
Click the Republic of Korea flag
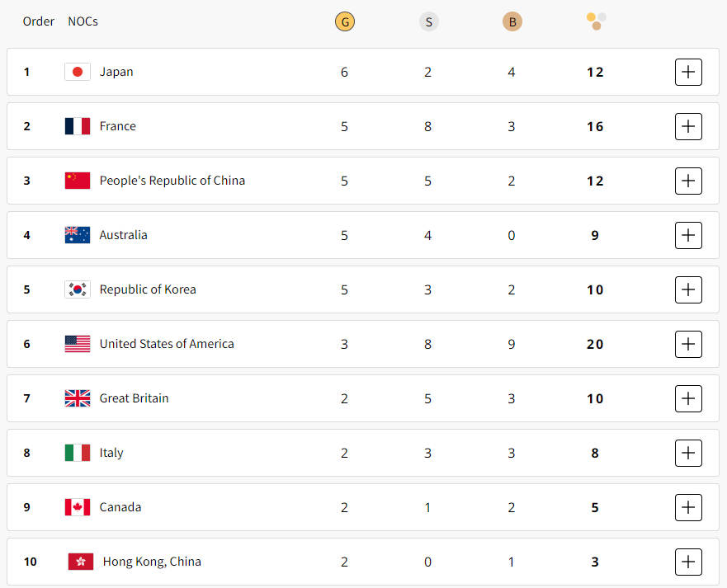click(78, 289)
